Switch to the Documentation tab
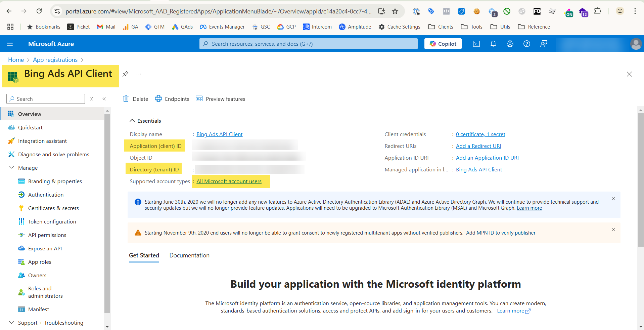Viewport: 644px width, 330px height. pos(189,255)
